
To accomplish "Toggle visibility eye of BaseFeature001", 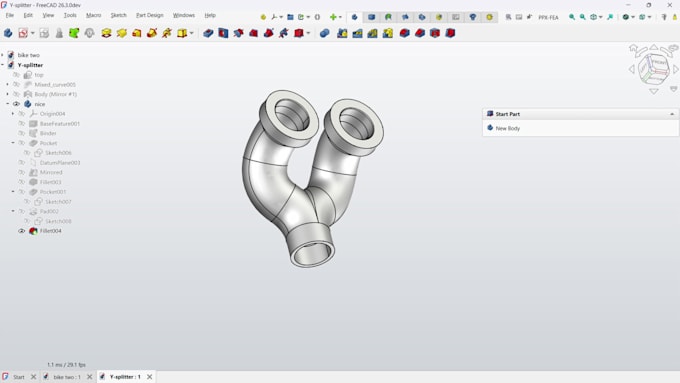I will click(x=21, y=124).
